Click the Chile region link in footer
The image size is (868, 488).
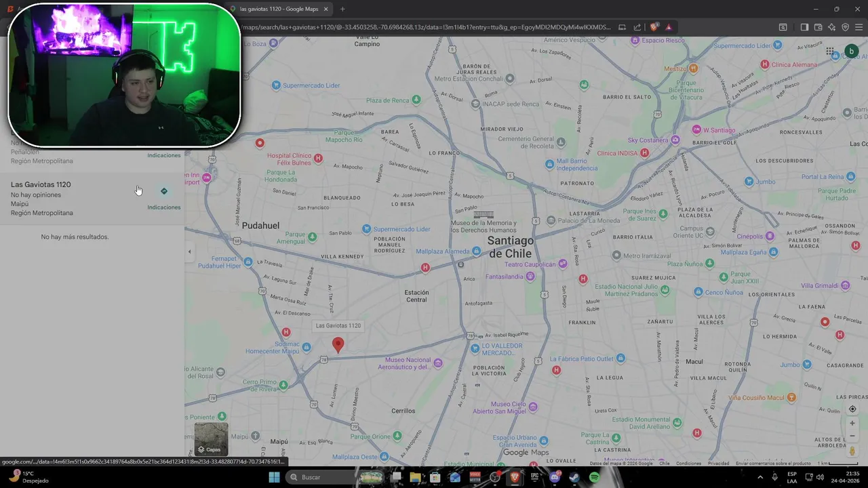click(x=665, y=464)
